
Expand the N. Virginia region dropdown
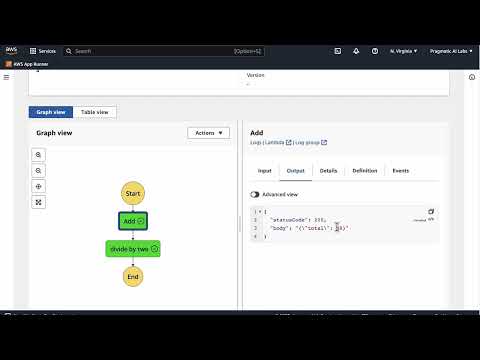(x=403, y=51)
